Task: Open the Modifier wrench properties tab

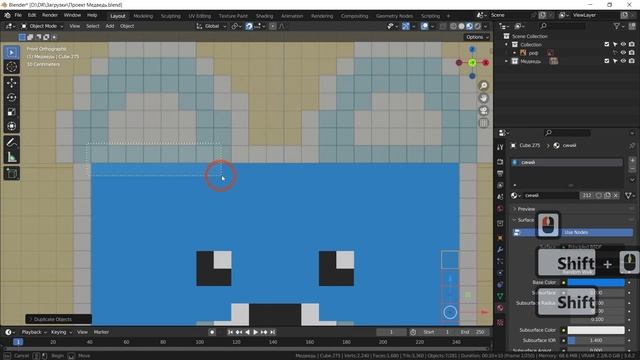Action: 500,249
